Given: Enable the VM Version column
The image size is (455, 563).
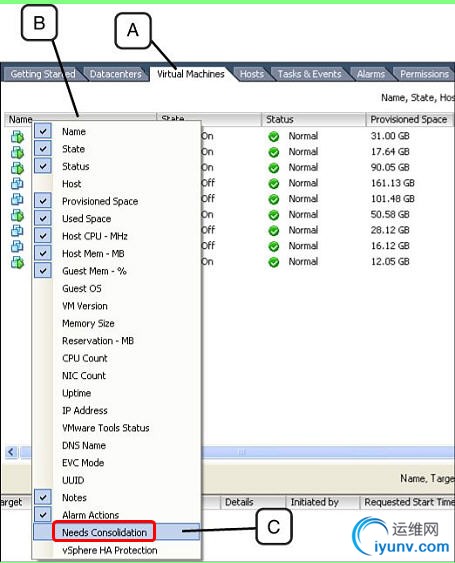Looking at the screenshot, I should pyautogui.click(x=117, y=306).
